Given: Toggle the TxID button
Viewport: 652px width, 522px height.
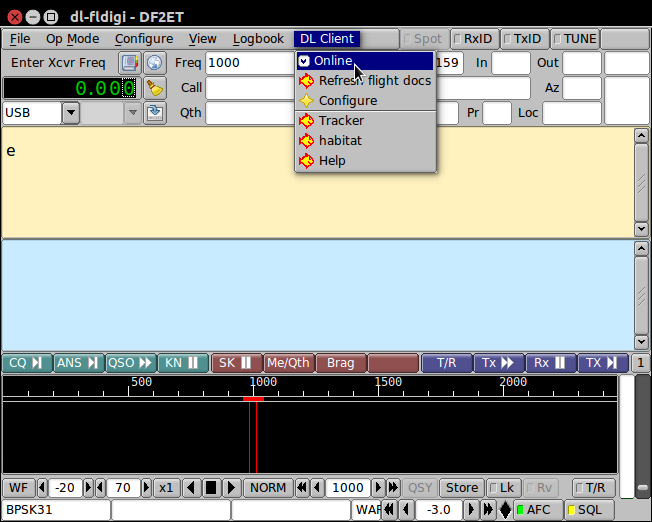Looking at the screenshot, I should click(x=524, y=39).
